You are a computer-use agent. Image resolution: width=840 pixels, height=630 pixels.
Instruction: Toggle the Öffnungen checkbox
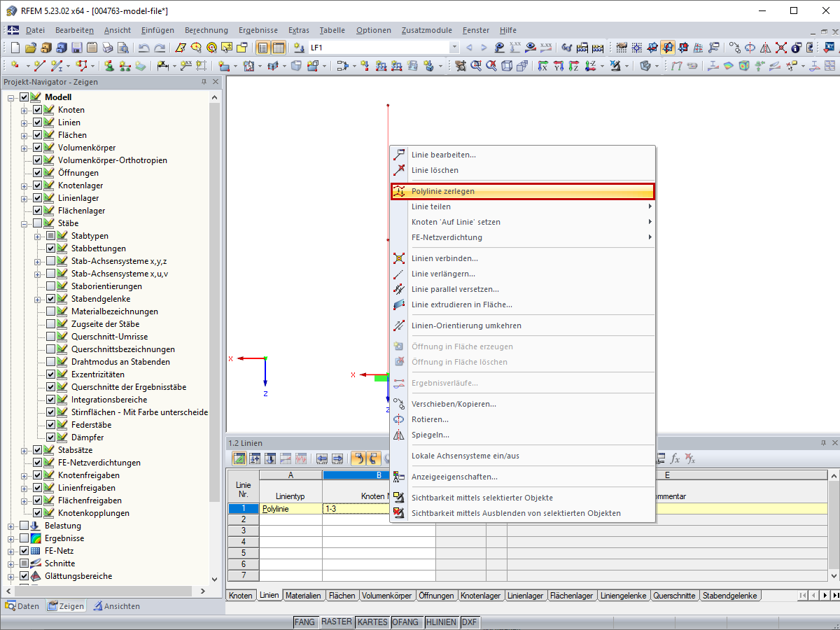click(x=37, y=173)
